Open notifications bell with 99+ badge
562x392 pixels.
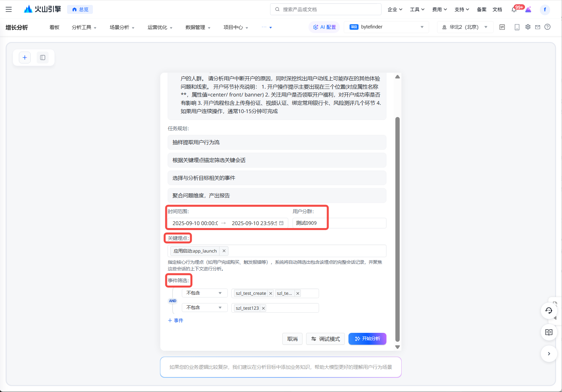coord(514,10)
